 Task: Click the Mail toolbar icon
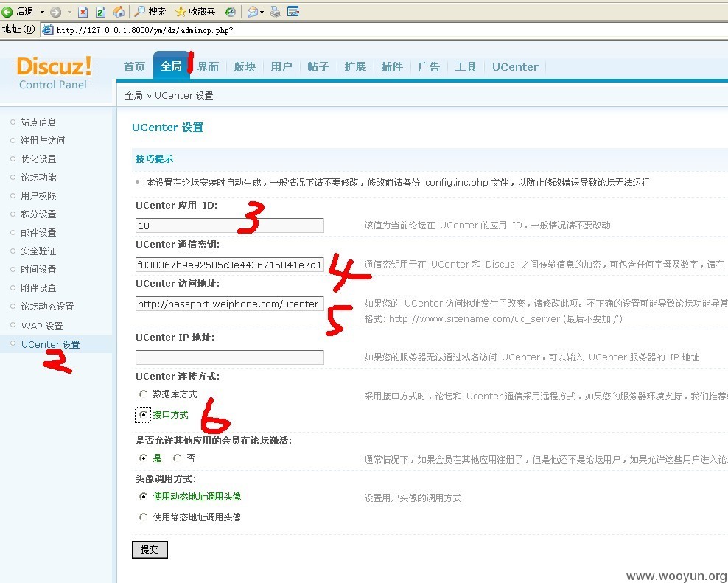click(x=253, y=12)
